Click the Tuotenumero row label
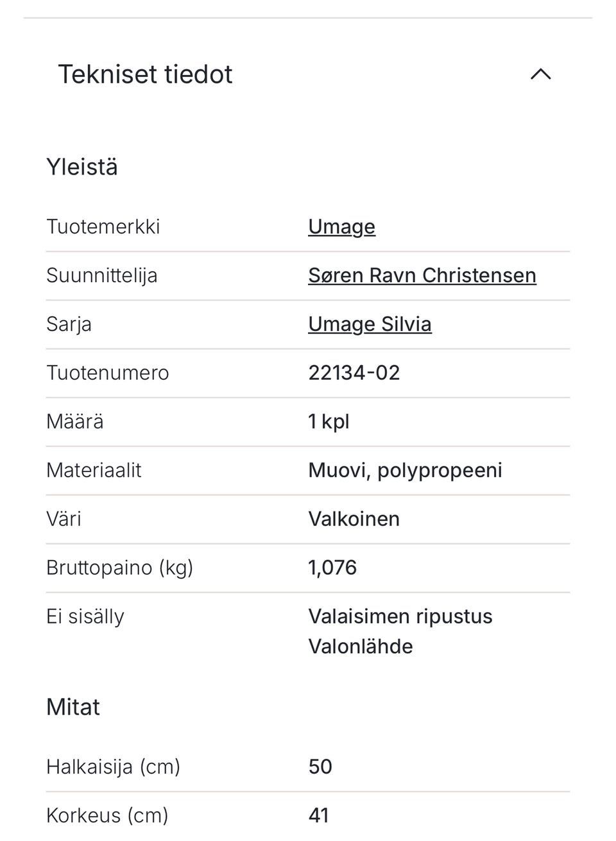 point(107,373)
